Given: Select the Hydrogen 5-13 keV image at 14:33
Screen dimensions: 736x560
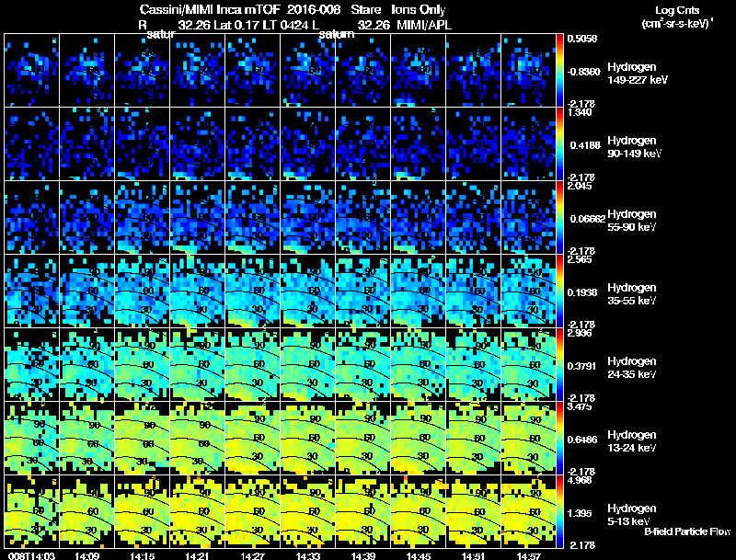Looking at the screenshot, I should (308, 511).
